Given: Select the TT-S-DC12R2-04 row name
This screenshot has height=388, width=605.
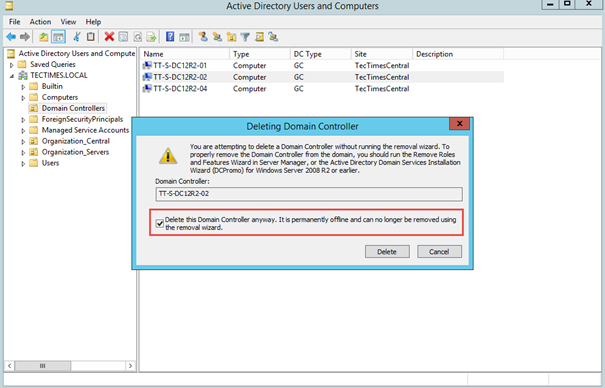Looking at the screenshot, I should (180, 89).
